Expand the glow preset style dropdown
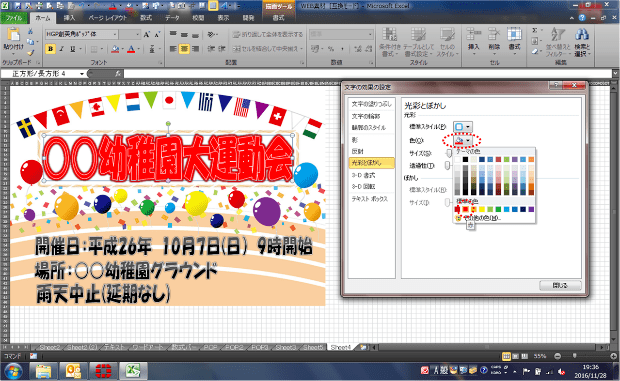This screenshot has width=620, height=381. point(463,127)
